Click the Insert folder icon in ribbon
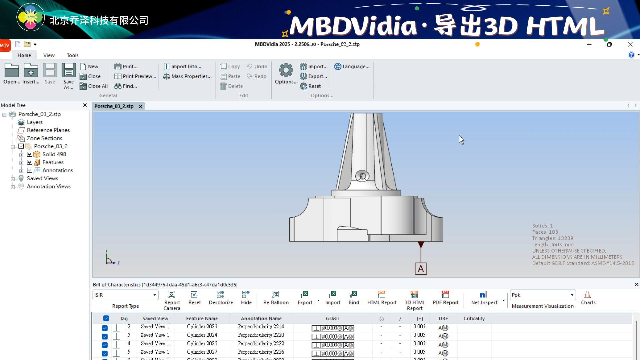 pos(31,71)
